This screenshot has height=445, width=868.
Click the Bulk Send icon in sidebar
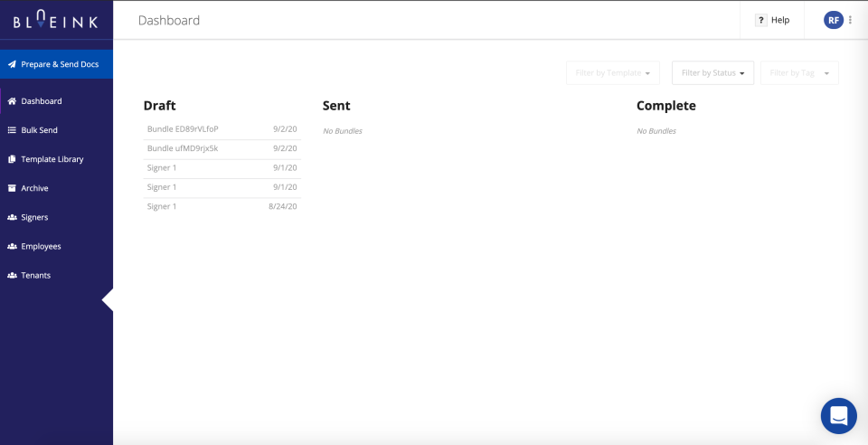[12, 130]
